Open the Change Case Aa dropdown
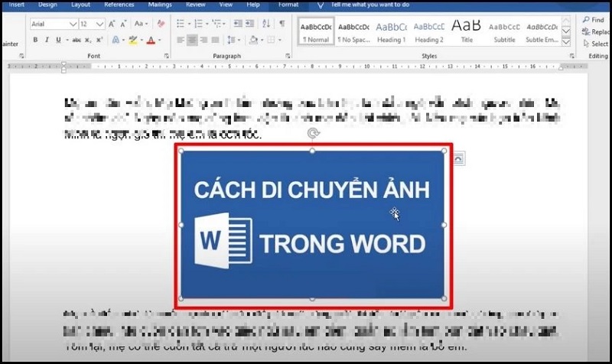This screenshot has height=364, width=612. tap(141, 24)
